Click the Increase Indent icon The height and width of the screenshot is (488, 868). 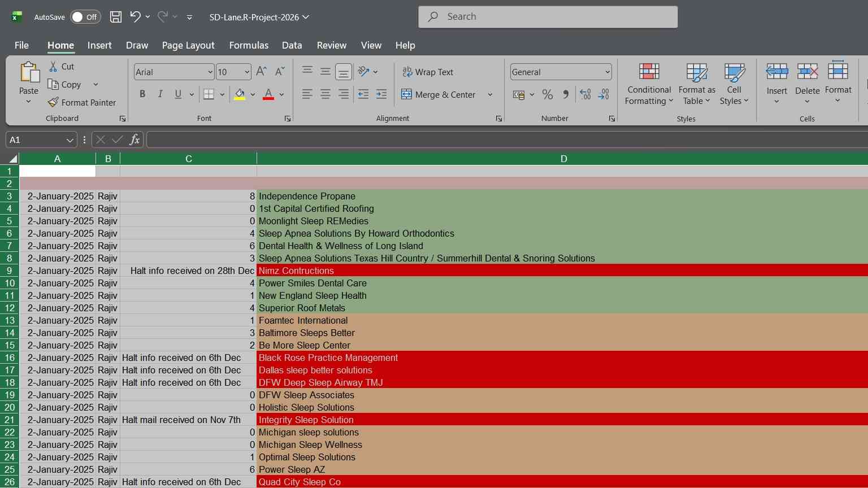point(381,94)
